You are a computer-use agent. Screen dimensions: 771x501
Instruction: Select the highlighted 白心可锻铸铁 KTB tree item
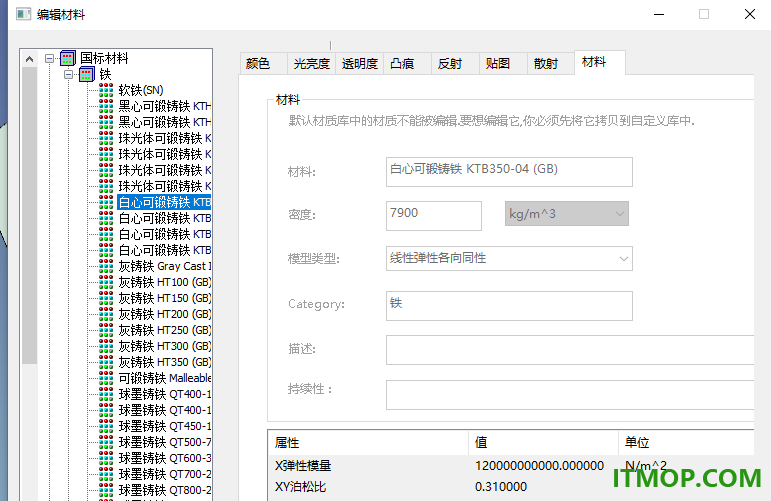click(164, 203)
